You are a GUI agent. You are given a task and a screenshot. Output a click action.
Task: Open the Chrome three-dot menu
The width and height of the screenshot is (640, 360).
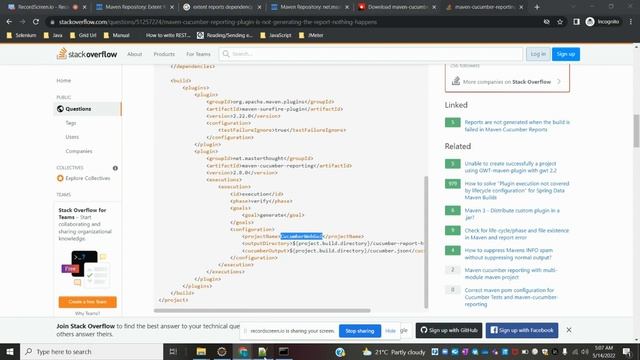pyautogui.click(x=631, y=22)
